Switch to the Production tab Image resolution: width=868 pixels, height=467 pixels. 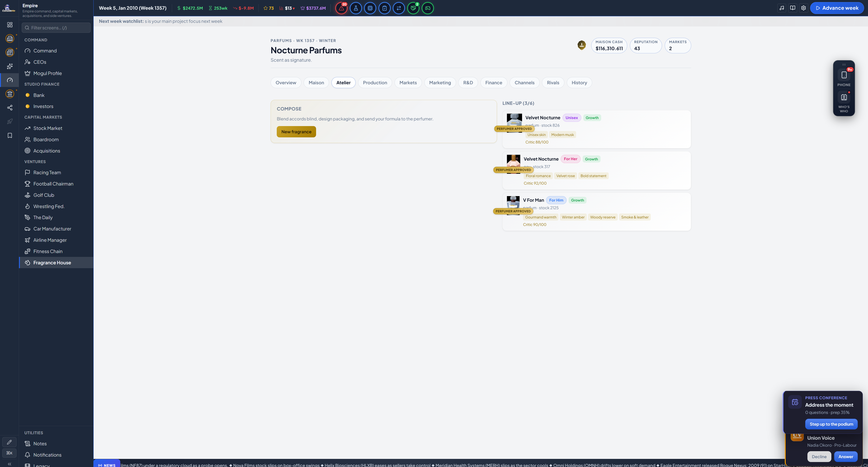click(375, 82)
